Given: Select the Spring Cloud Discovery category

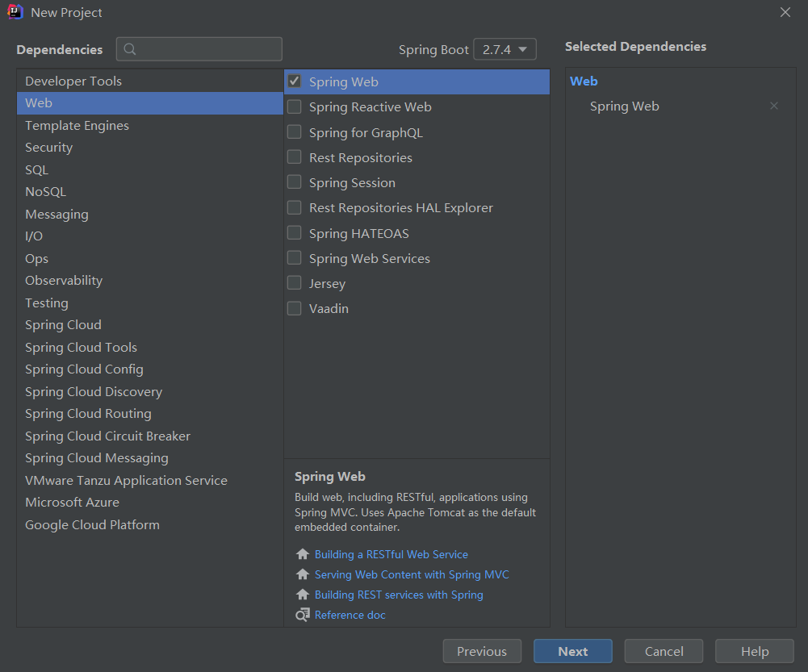Looking at the screenshot, I should click(150, 391).
